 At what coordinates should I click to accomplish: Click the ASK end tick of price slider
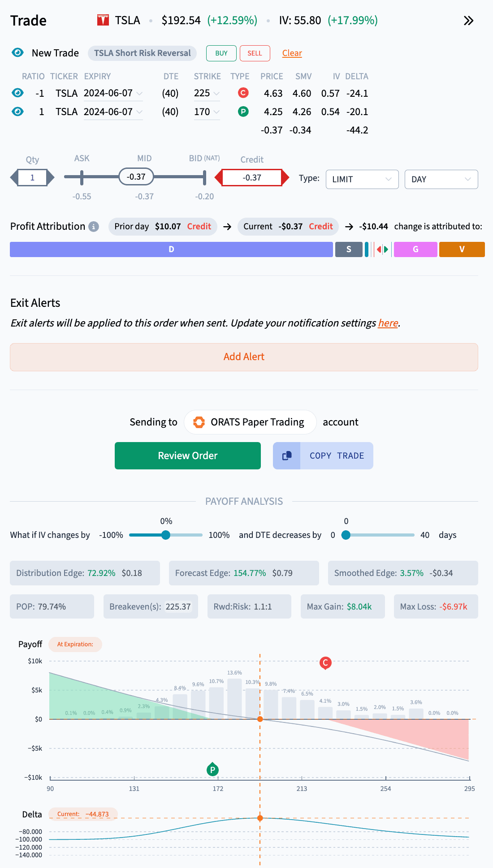tap(82, 177)
